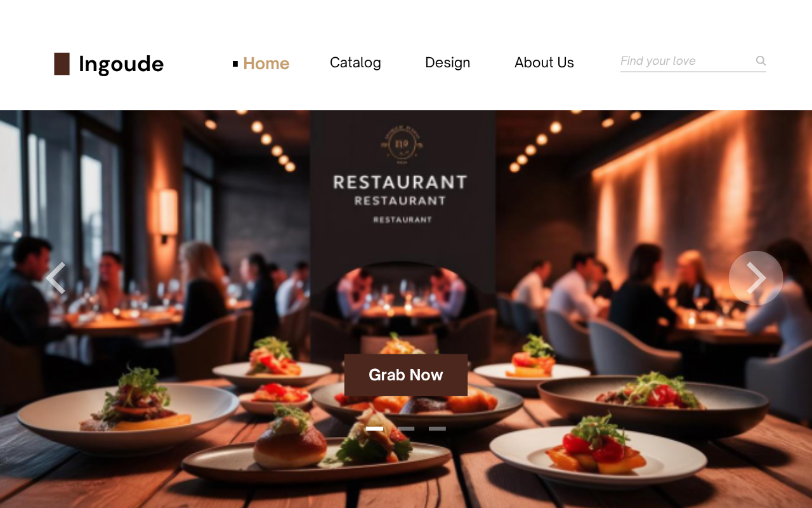
Task: Open the Home navigation item
Action: [x=266, y=63]
